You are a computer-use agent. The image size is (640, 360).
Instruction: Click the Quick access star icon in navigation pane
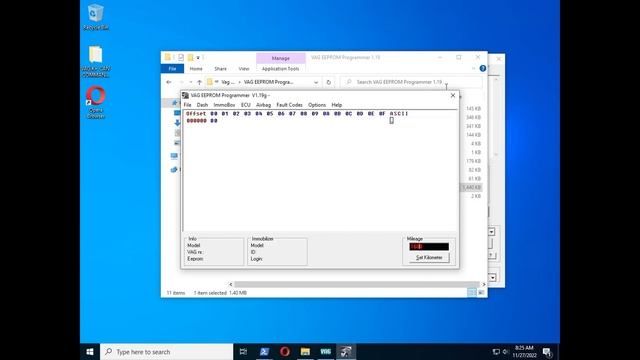tap(175, 102)
